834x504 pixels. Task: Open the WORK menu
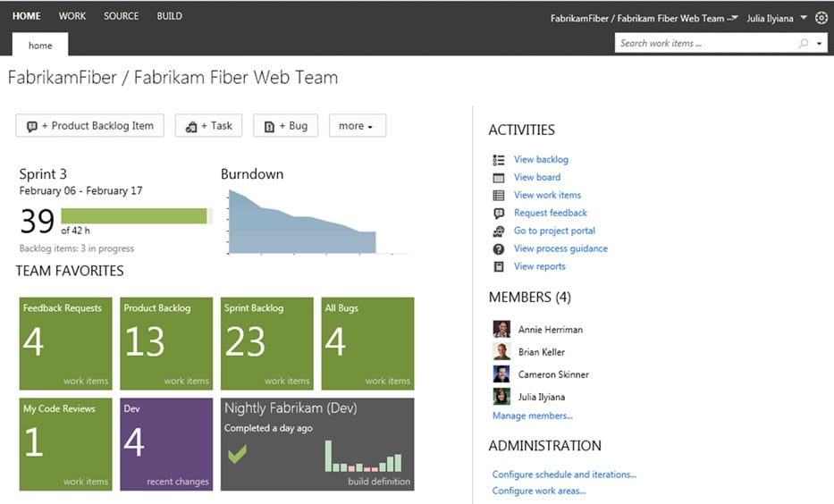pos(72,16)
